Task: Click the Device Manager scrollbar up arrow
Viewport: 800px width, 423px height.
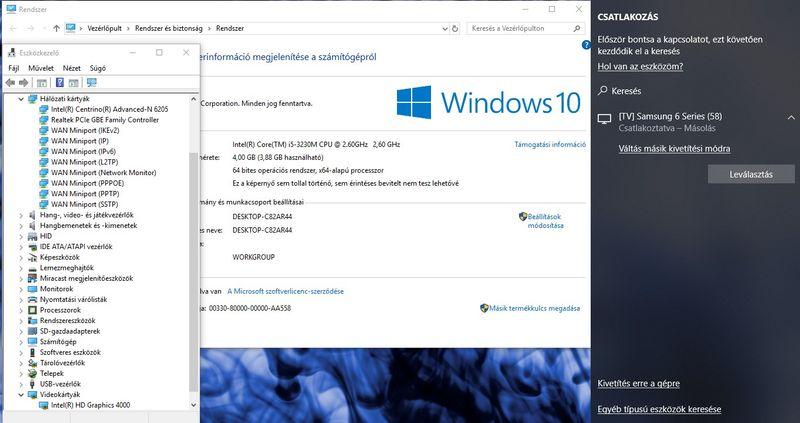Action: pos(193,99)
